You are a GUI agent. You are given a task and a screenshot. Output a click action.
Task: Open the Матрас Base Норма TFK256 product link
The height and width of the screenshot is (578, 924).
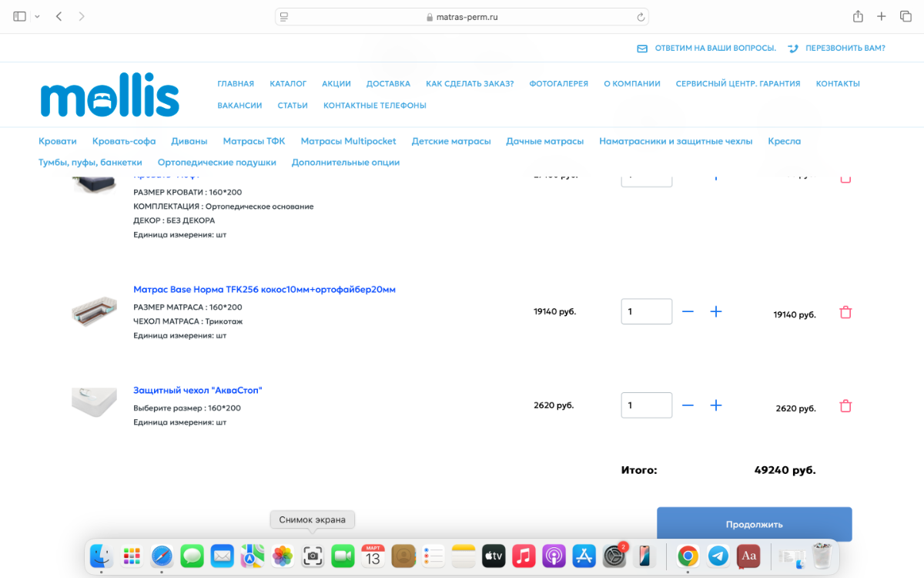[x=264, y=290]
